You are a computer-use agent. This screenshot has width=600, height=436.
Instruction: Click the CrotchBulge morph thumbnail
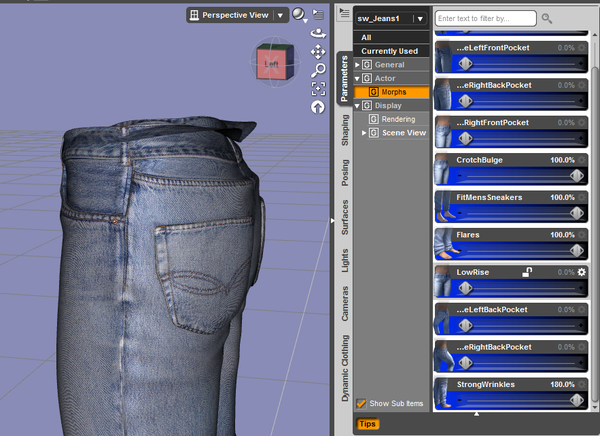pos(443,169)
